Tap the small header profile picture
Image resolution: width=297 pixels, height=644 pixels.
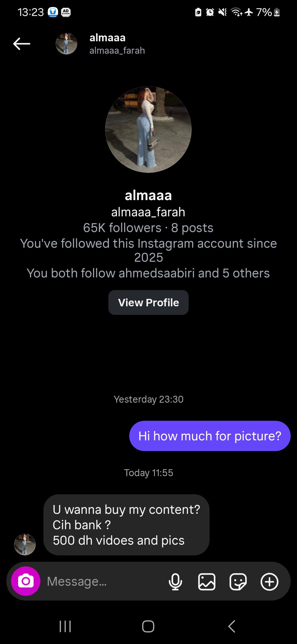coord(66,44)
